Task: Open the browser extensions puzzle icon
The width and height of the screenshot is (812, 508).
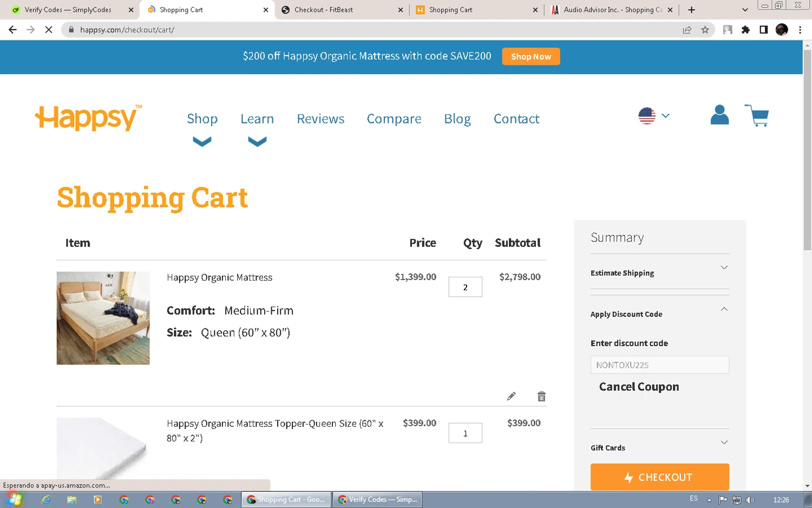Action: pyautogui.click(x=746, y=30)
